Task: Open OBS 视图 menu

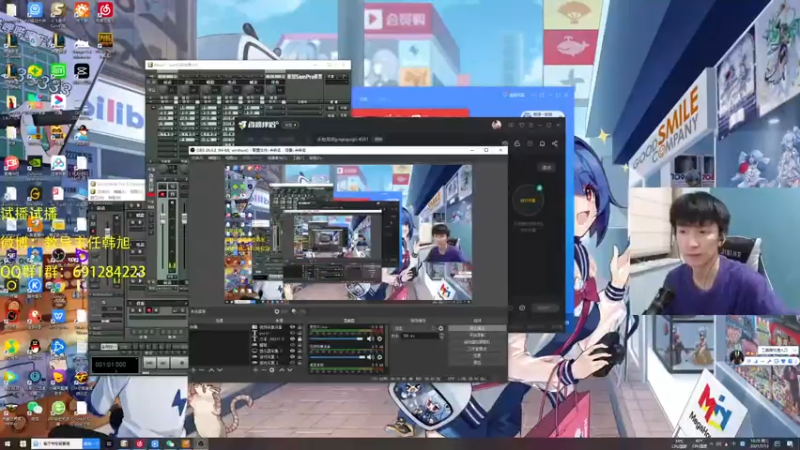Action: tap(231, 158)
